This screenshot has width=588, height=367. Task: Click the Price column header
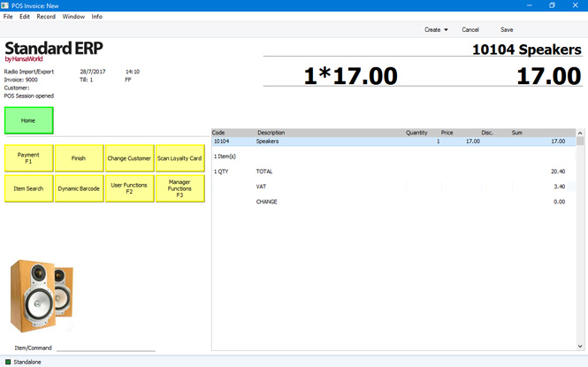point(447,133)
